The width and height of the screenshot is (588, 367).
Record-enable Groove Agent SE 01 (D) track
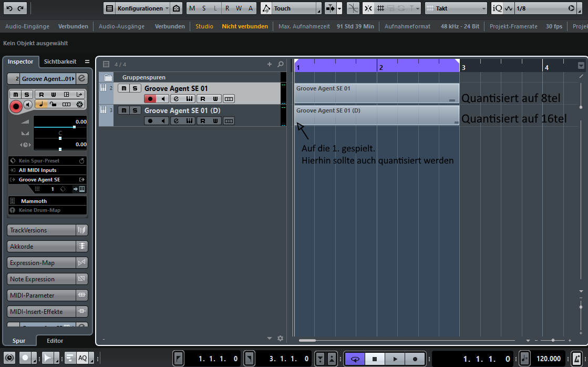pyautogui.click(x=150, y=121)
